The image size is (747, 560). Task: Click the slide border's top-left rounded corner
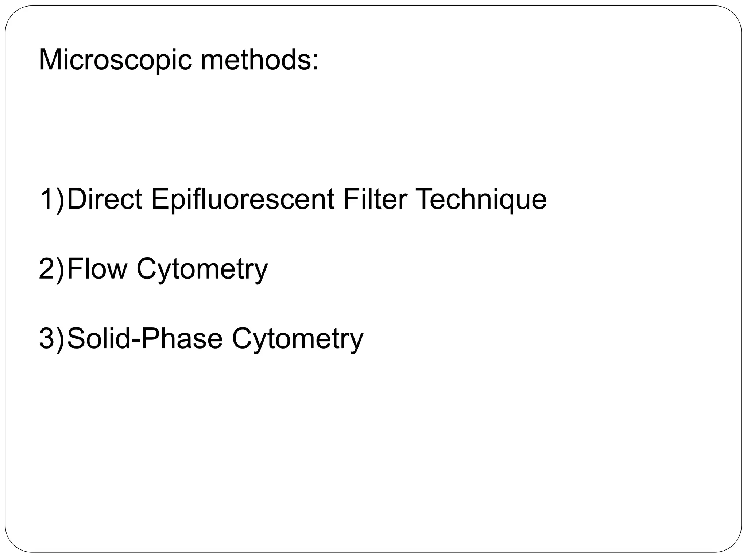(12, 13)
